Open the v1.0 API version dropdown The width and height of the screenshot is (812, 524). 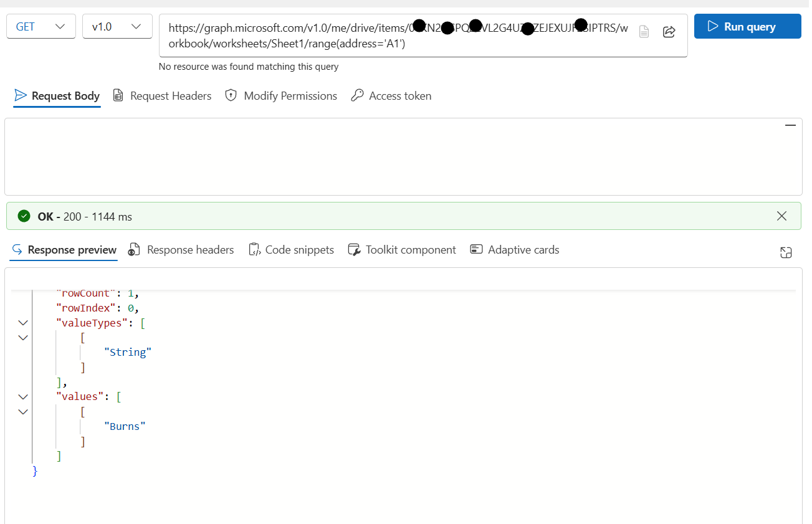tap(117, 26)
